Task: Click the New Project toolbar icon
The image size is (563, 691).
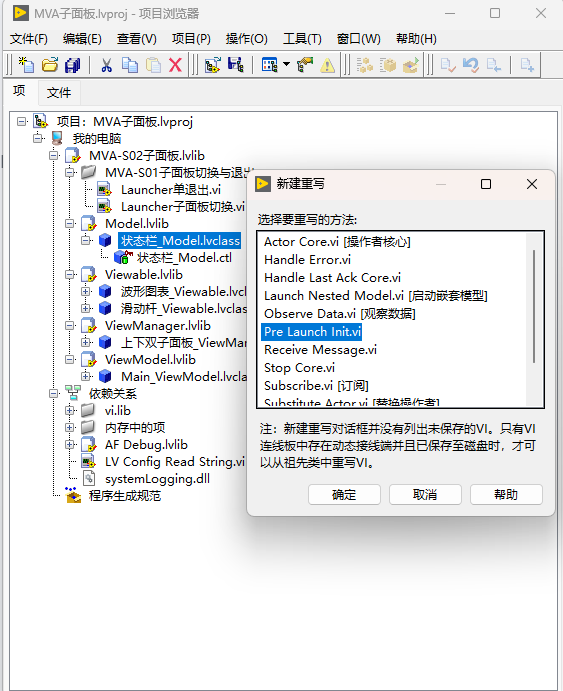Action: click(26, 65)
